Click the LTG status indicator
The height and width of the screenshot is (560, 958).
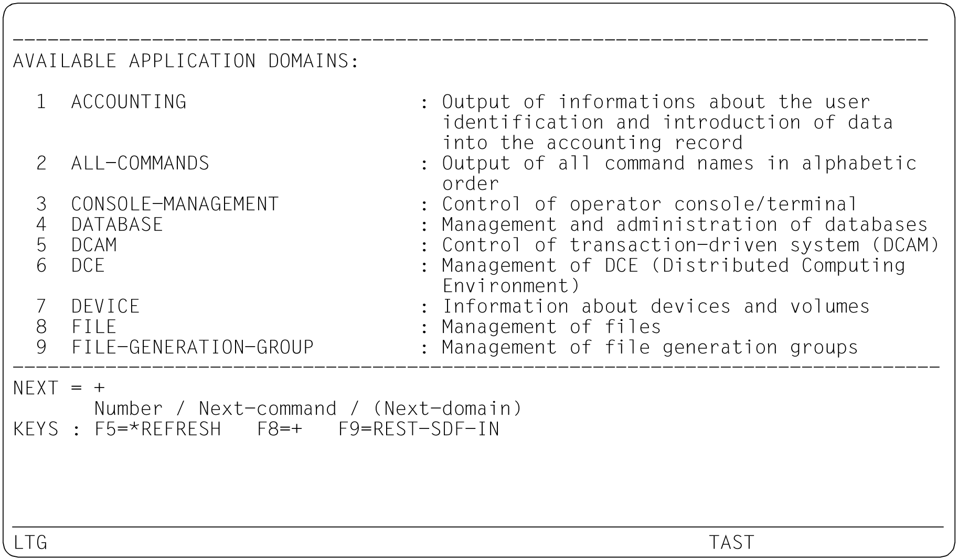click(30, 542)
